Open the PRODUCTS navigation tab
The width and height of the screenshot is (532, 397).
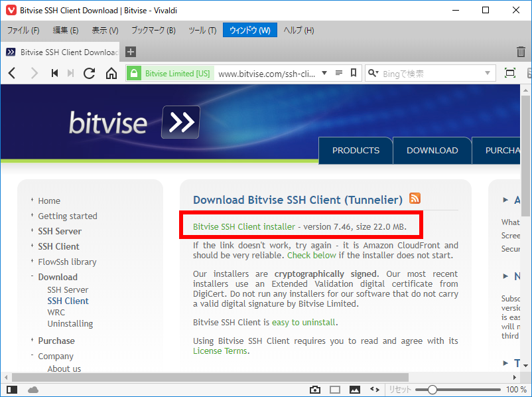356,151
